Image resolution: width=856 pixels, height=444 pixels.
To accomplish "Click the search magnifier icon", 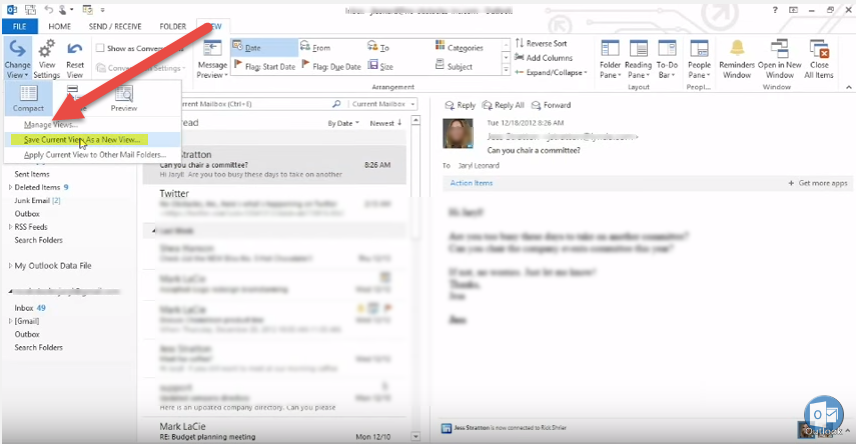I will pyautogui.click(x=336, y=104).
